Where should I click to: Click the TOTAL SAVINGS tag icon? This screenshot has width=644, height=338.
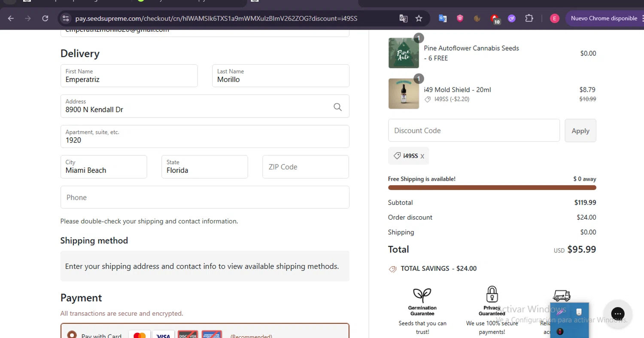click(392, 269)
